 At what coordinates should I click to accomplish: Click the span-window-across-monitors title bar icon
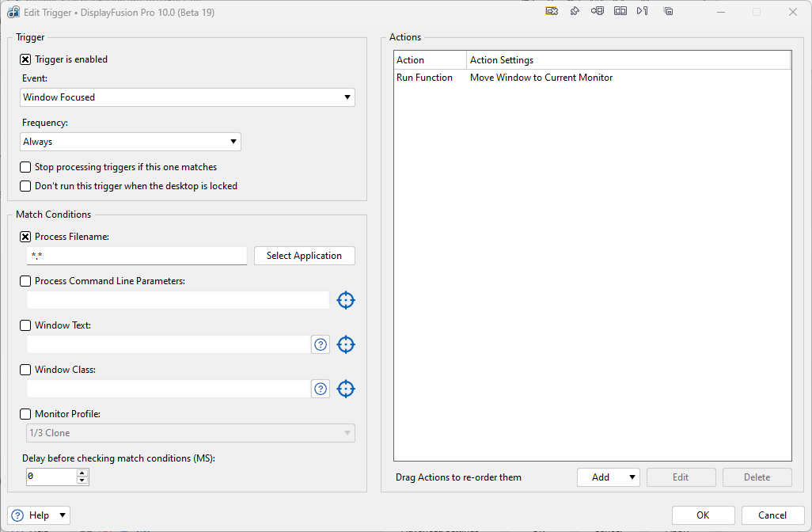coord(620,11)
